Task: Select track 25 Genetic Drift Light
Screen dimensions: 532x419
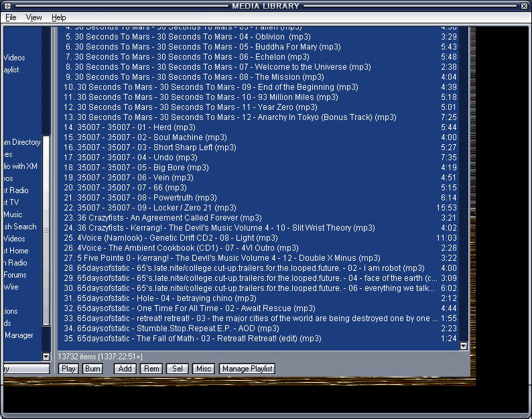Action: tap(259, 238)
